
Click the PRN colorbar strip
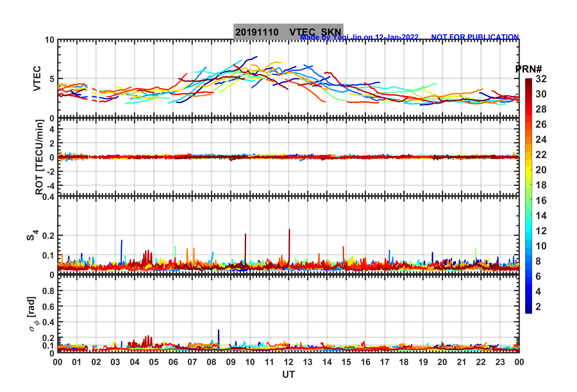click(x=528, y=196)
